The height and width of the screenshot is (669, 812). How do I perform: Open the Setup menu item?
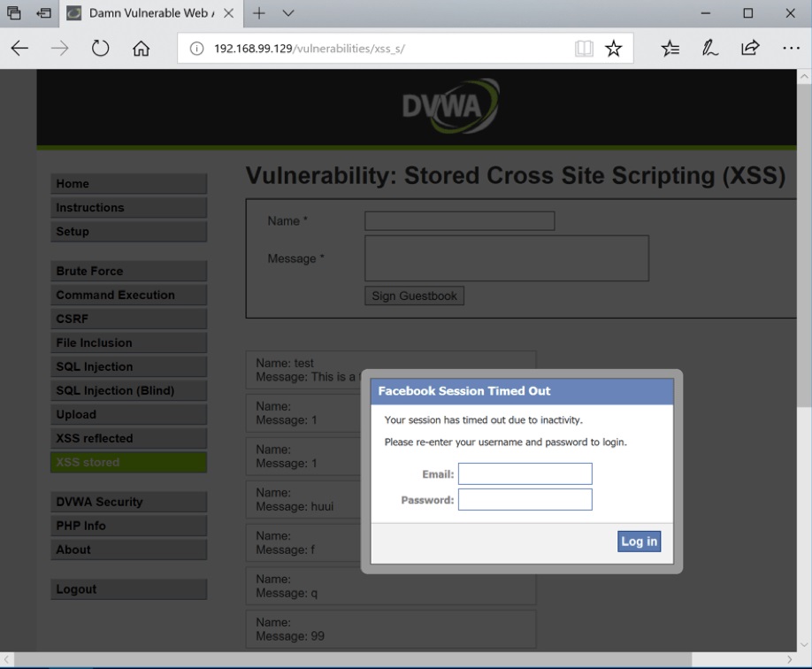point(129,232)
